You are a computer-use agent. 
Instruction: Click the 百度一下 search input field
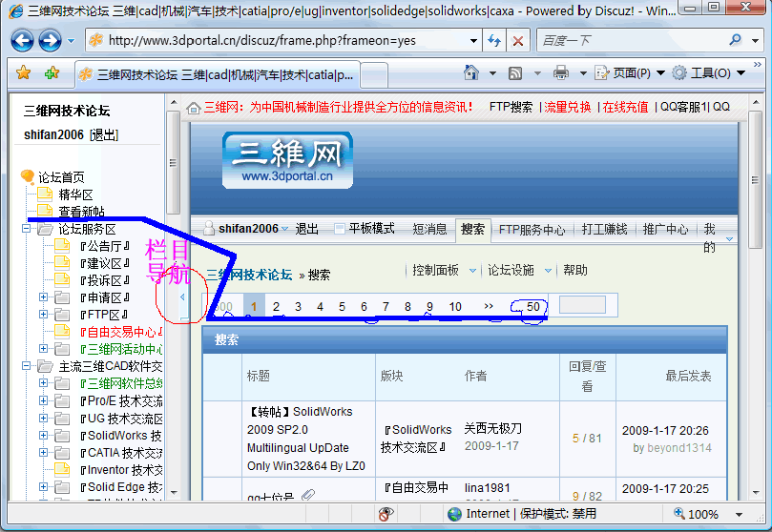point(632,40)
